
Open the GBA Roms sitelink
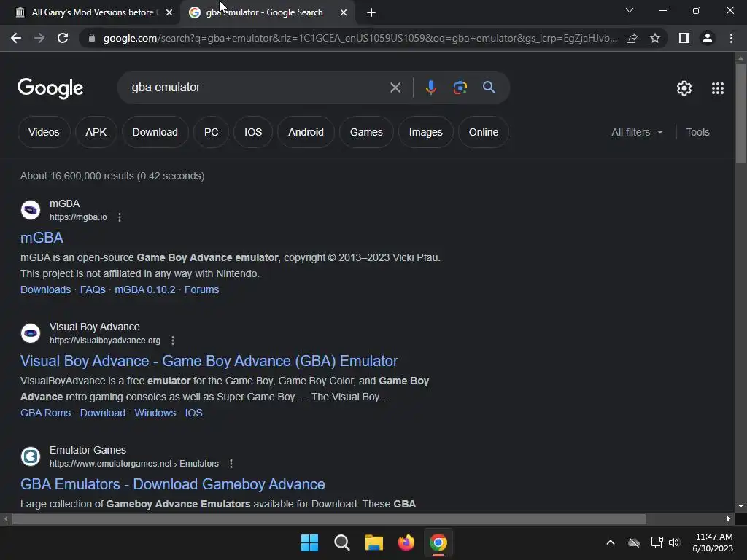45,413
